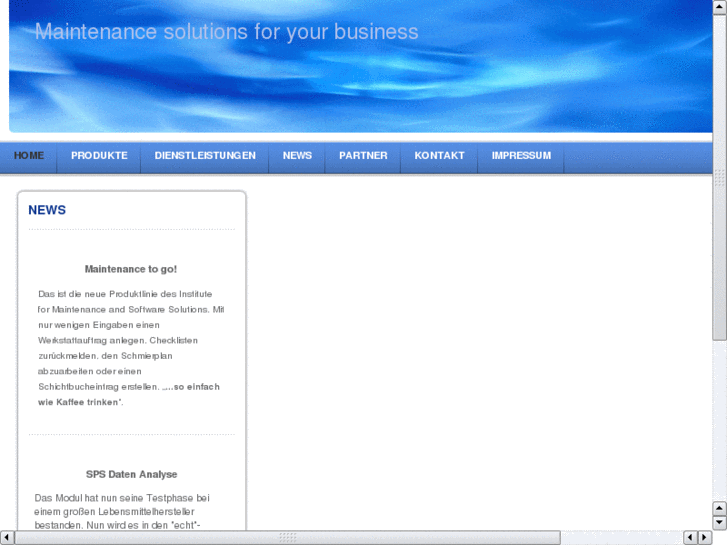Click the 'SPS Daten Analyse' headline
The width and height of the screenshot is (727, 545).
tap(132, 474)
